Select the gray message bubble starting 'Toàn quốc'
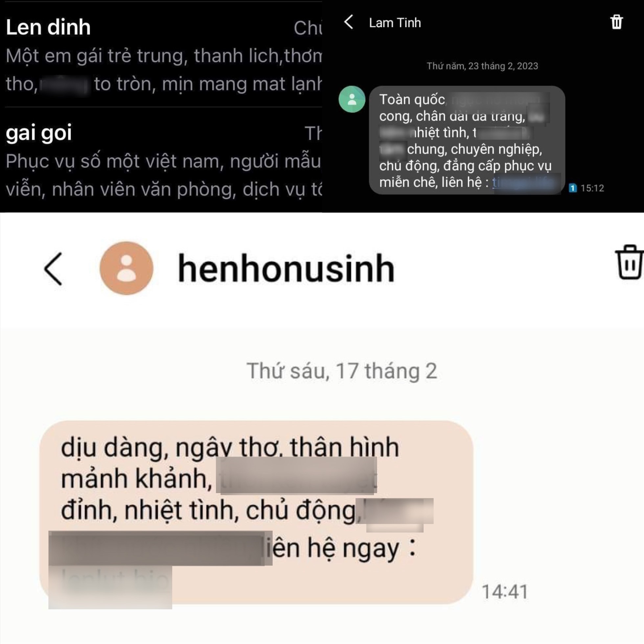644x644 pixels. coord(467,140)
